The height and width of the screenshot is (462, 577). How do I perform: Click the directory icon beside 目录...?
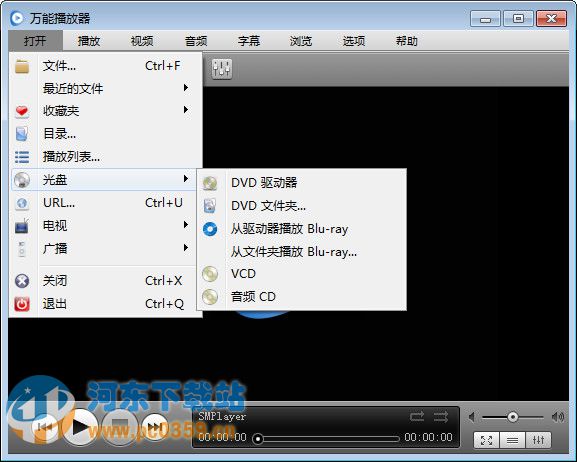click(22, 134)
